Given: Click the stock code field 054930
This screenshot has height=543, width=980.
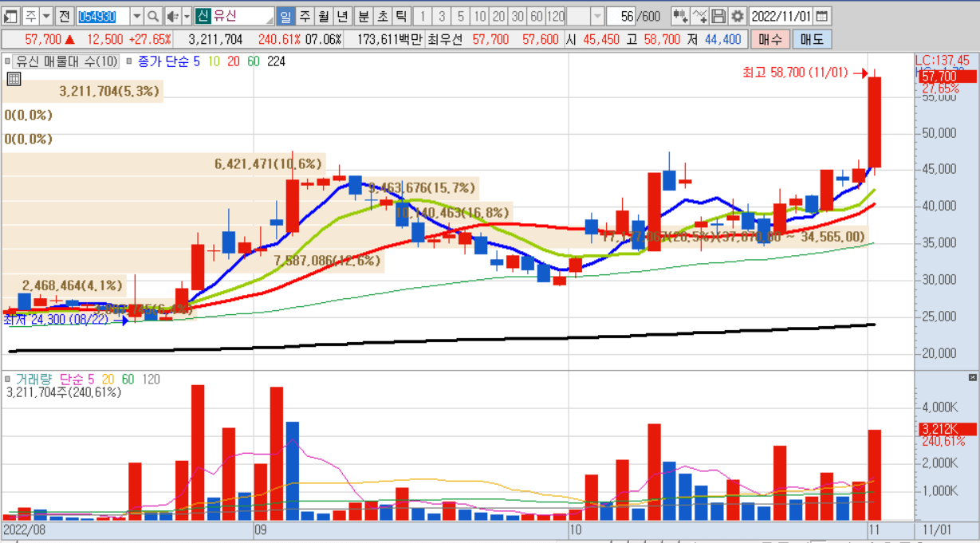Looking at the screenshot, I should pyautogui.click(x=101, y=16).
